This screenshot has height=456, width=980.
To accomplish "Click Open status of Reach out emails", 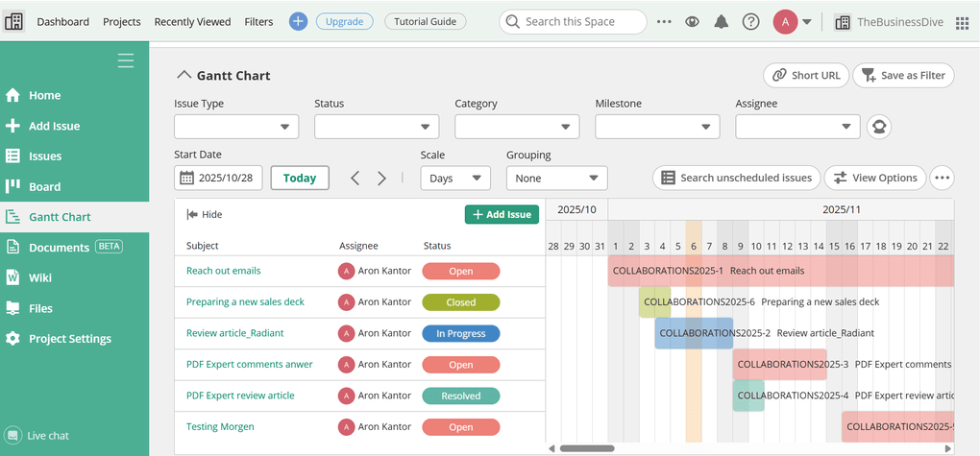I will pyautogui.click(x=461, y=271).
